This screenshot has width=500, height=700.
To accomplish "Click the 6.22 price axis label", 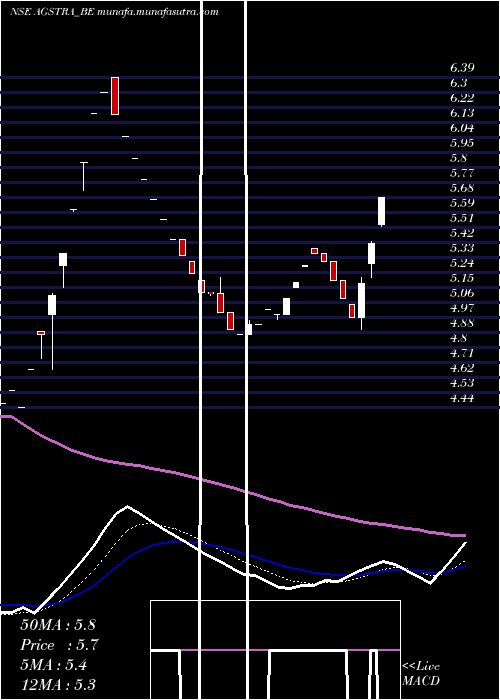I will (x=462, y=98).
